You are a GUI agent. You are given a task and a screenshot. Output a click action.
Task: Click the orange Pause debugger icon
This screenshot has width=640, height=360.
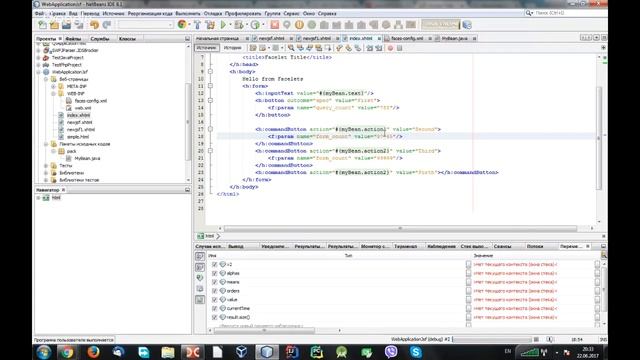(x=299, y=25)
